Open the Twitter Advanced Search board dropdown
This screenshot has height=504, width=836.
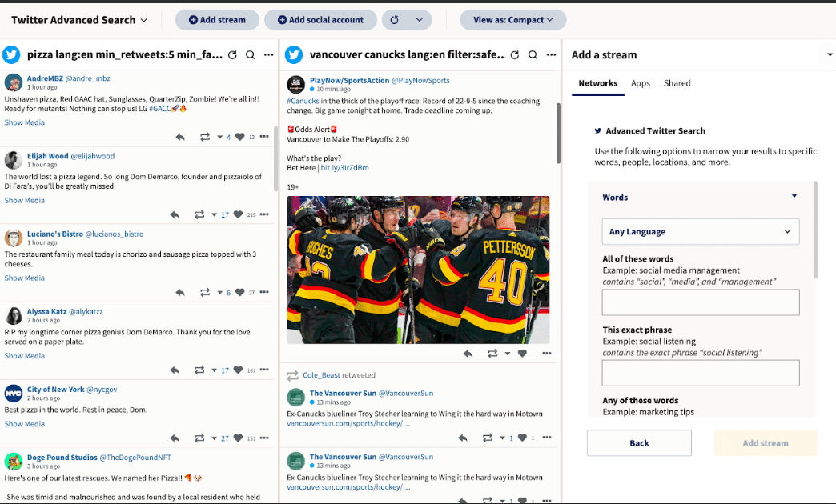coord(79,20)
